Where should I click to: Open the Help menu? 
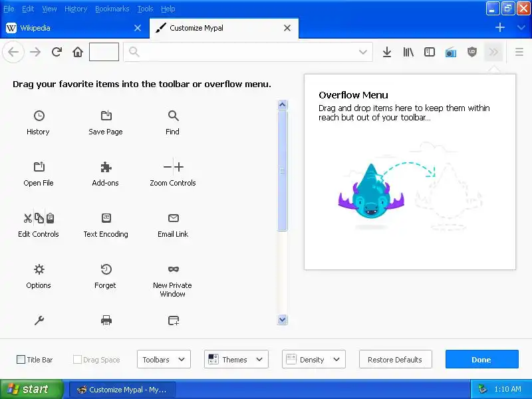[x=168, y=9]
